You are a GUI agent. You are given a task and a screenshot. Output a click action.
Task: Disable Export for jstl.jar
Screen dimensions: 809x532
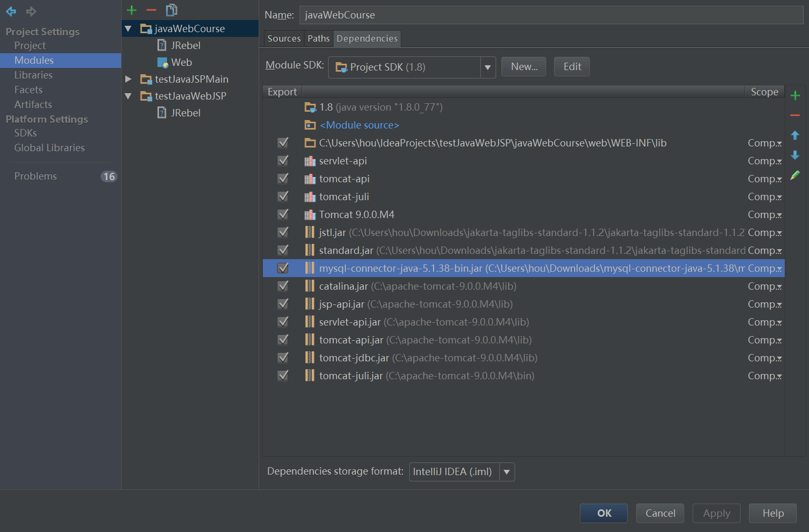click(283, 232)
